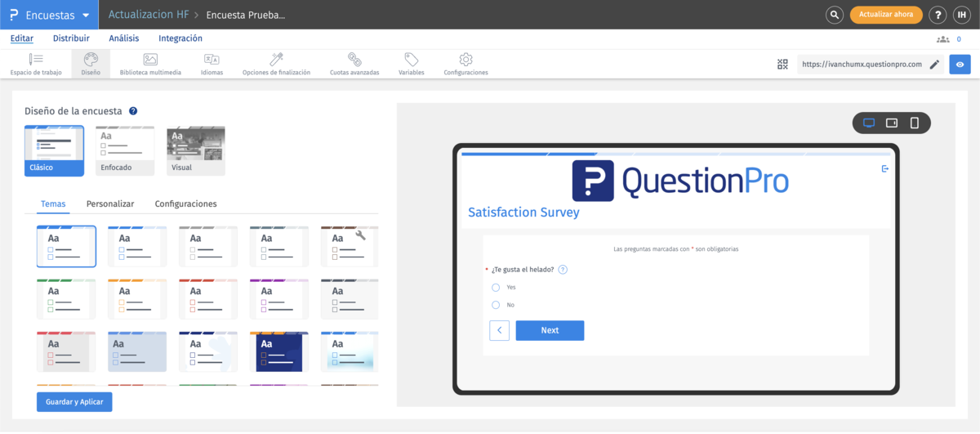
Task: Select the dark navy background theme
Action: point(279,352)
